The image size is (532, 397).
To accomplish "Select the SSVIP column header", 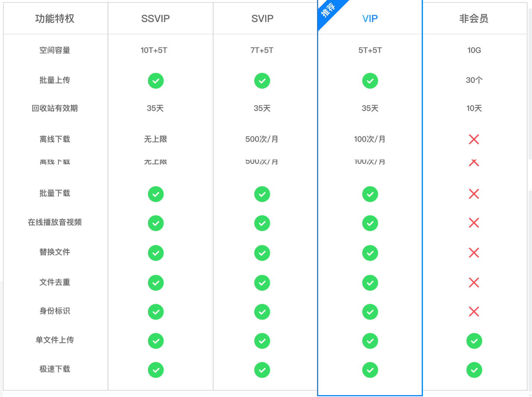I will 155,19.
